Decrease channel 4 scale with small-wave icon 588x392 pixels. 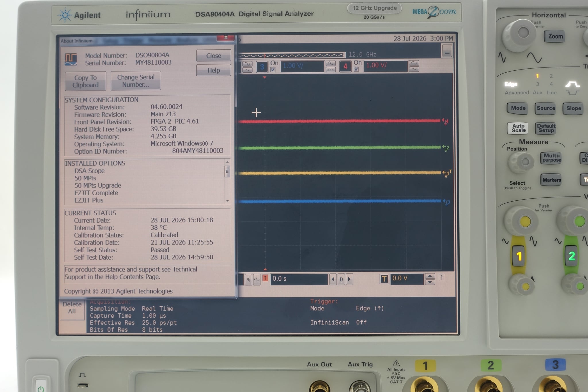(414, 69)
